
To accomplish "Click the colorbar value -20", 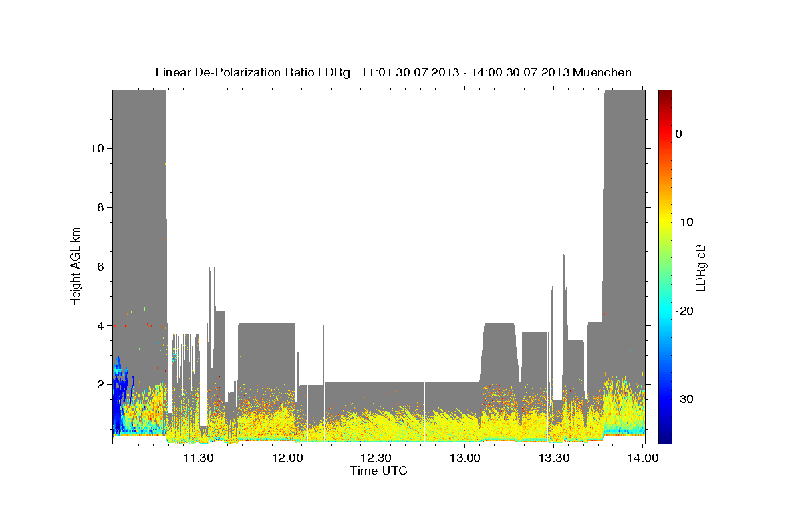I will (685, 311).
